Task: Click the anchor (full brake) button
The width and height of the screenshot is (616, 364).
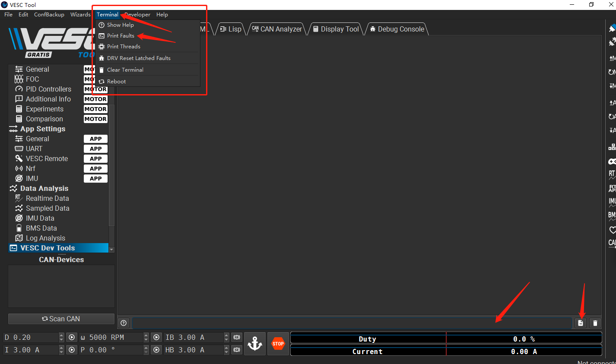Action: coord(254,344)
